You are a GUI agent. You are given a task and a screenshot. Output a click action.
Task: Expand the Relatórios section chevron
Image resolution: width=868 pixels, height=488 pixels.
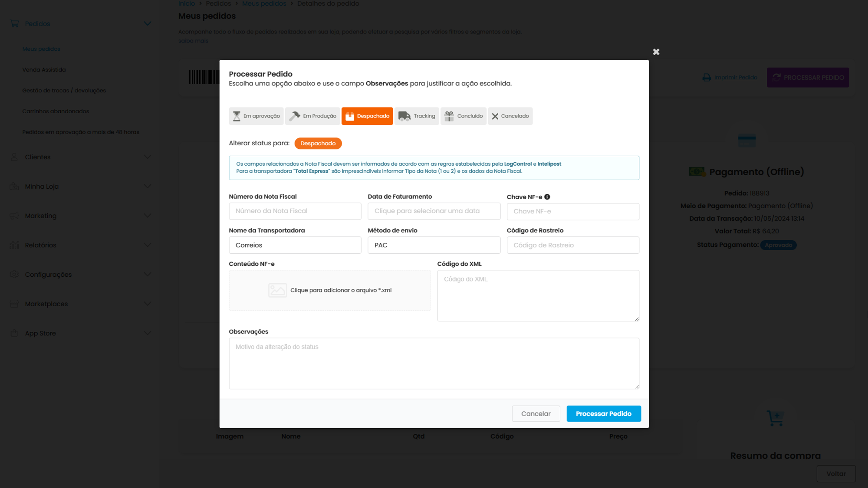point(148,245)
